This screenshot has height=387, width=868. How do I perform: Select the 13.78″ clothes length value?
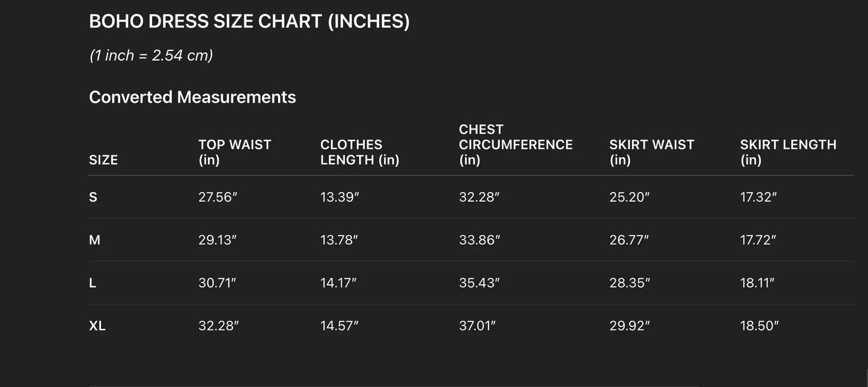pos(339,240)
